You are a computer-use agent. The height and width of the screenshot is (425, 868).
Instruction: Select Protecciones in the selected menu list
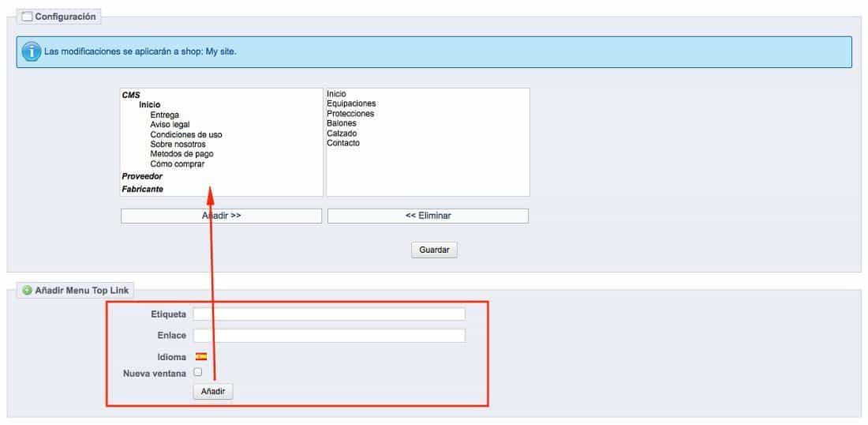click(350, 114)
